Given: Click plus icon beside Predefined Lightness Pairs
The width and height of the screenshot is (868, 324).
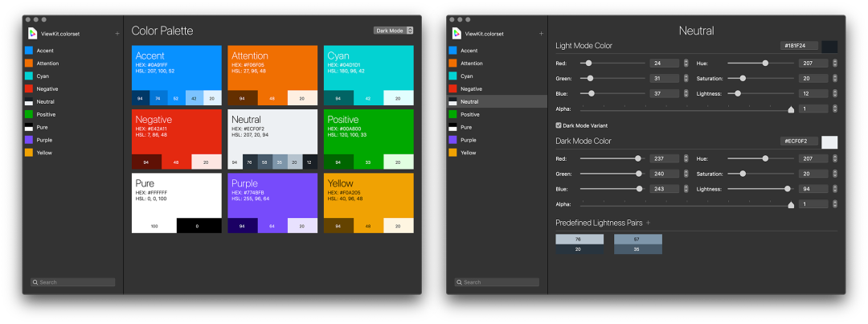Looking at the screenshot, I should click(649, 223).
